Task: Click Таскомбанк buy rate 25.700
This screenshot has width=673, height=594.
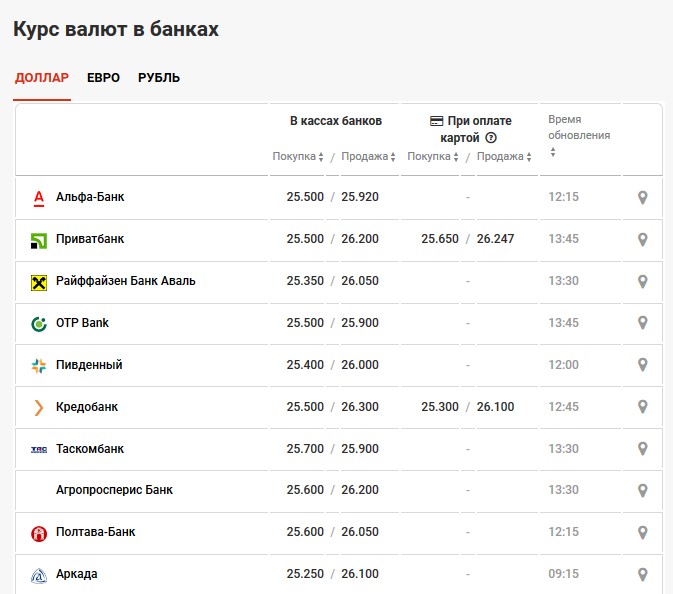Action: point(305,449)
